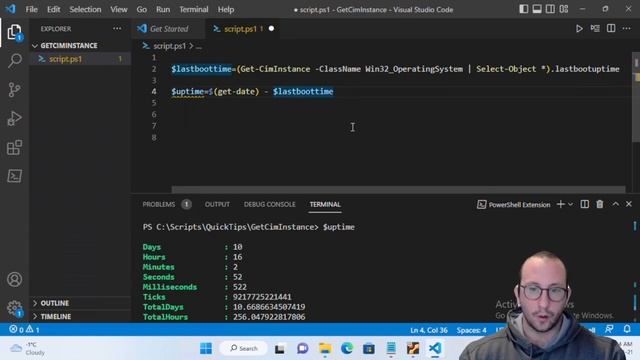Open Microsoft Edge from the taskbar
The image size is (640, 360).
347,348
